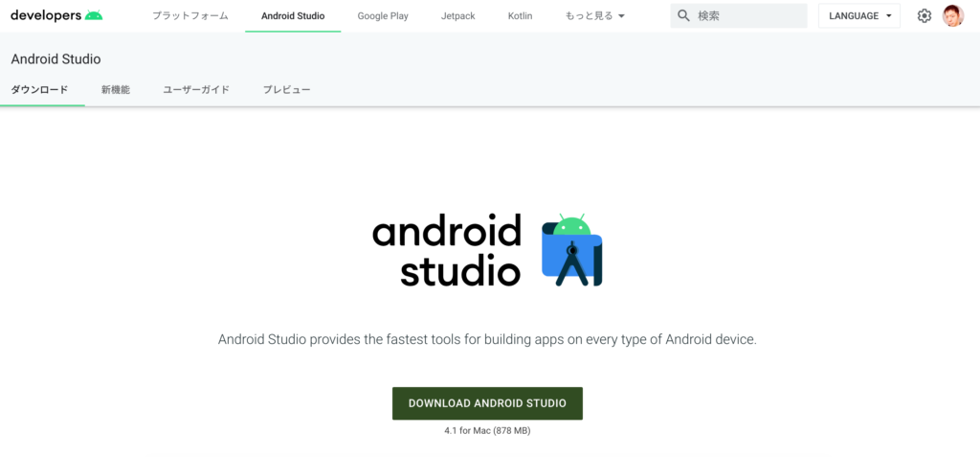Screen dimensions: 980x457
Task: Switch to the プレビュー tab
Action: (286, 89)
